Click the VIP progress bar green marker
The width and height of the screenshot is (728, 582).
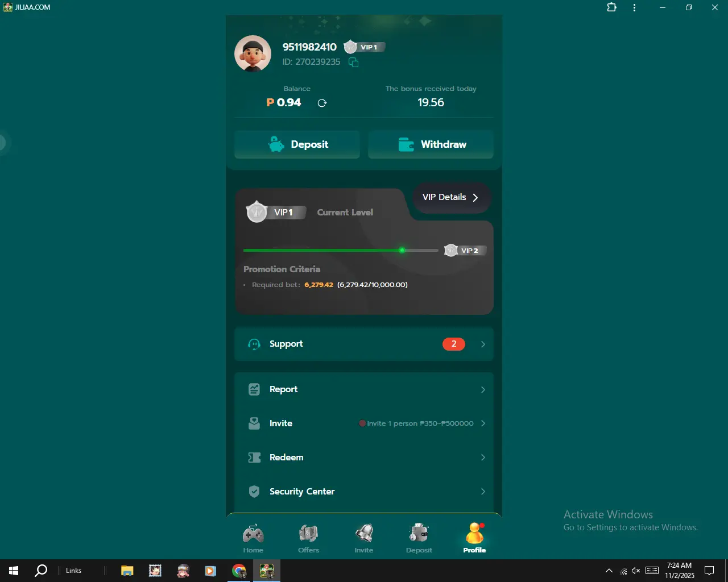tap(402, 250)
